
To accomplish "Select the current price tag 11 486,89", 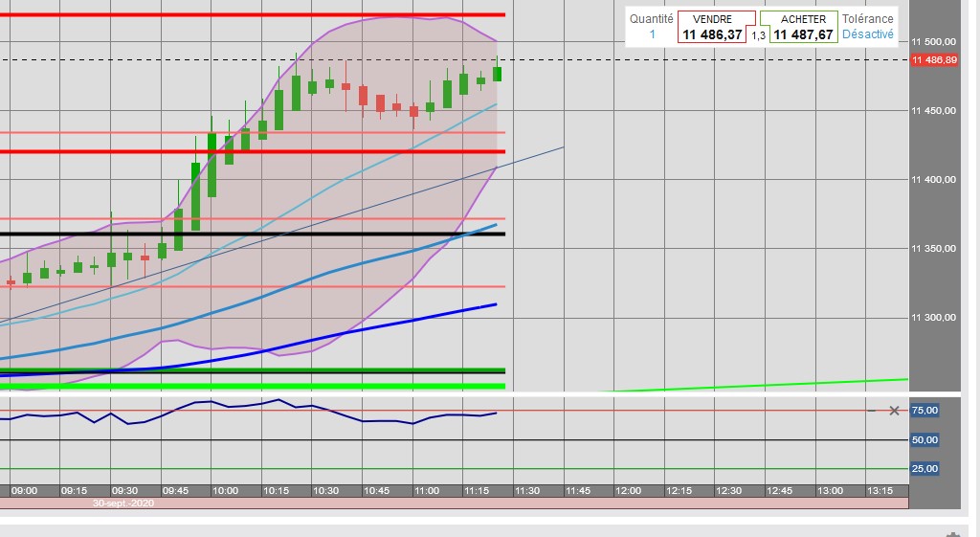I will point(934,60).
